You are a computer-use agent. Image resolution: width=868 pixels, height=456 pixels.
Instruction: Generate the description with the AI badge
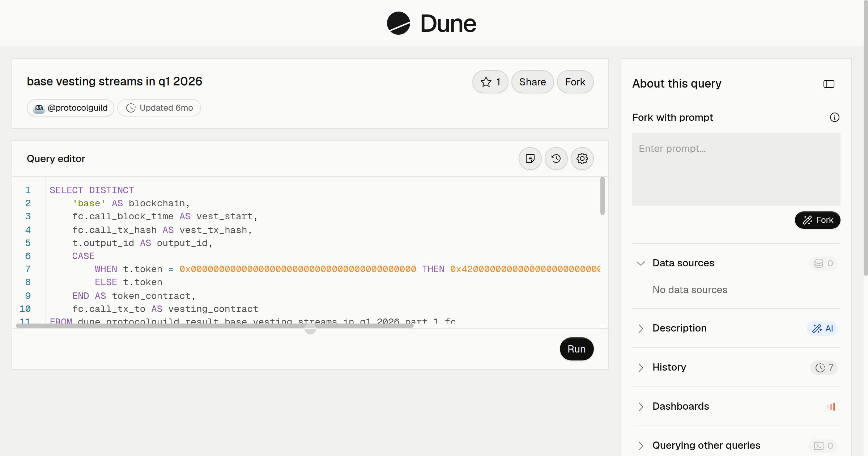[822, 329]
